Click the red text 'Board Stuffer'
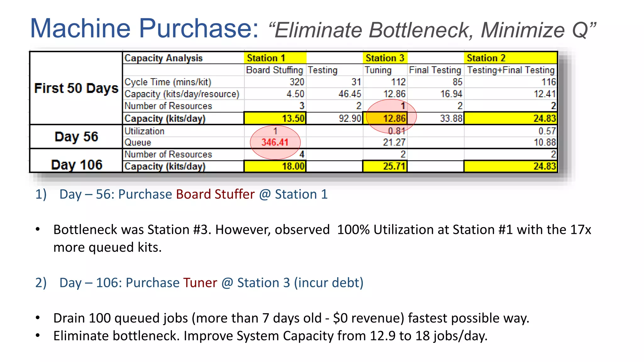The height and width of the screenshot is (362, 644). (215, 194)
